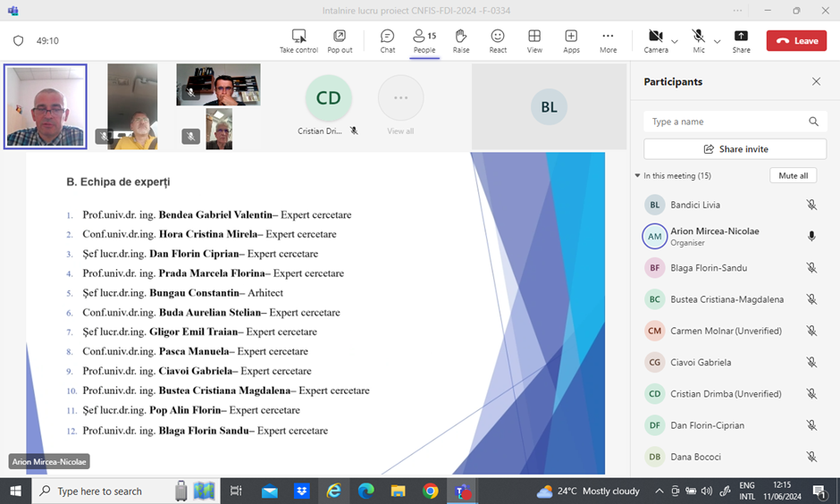Viewport: 840px width, 504px height.
Task: Open the meeting Chat
Action: 387,37
